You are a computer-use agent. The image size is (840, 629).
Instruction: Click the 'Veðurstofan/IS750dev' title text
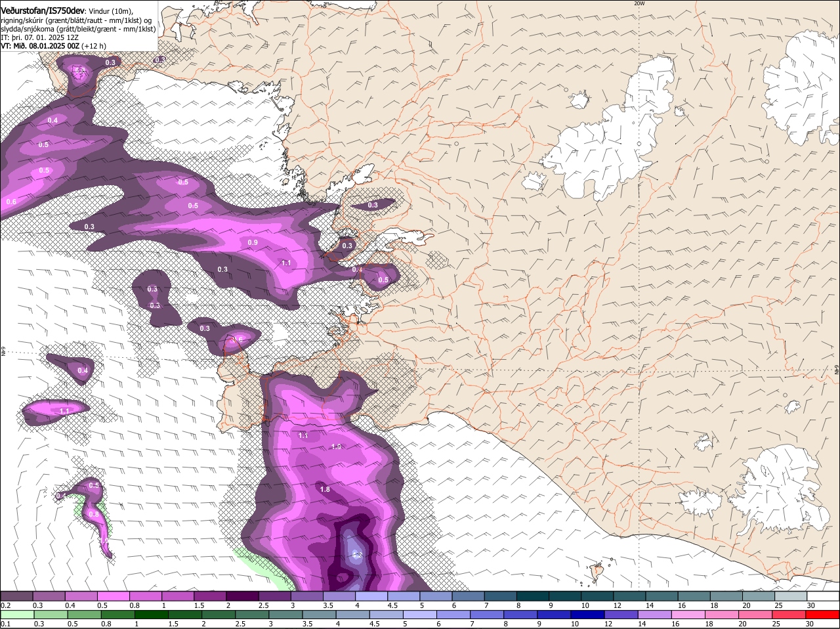pyautogui.click(x=43, y=11)
